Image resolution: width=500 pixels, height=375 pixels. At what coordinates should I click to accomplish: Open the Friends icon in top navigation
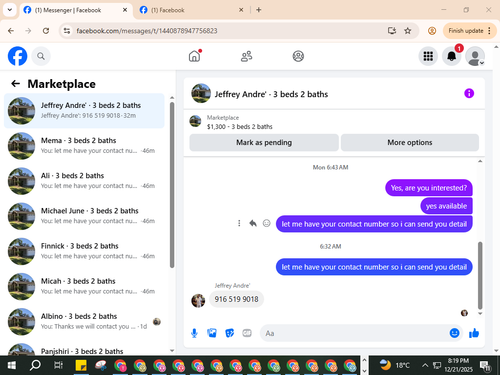point(246,56)
